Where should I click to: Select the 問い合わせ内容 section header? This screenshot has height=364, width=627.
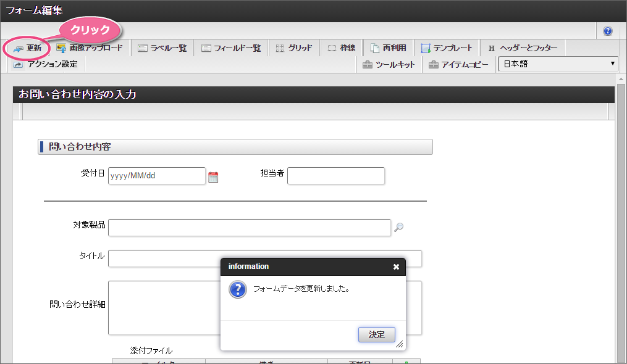[235, 147]
